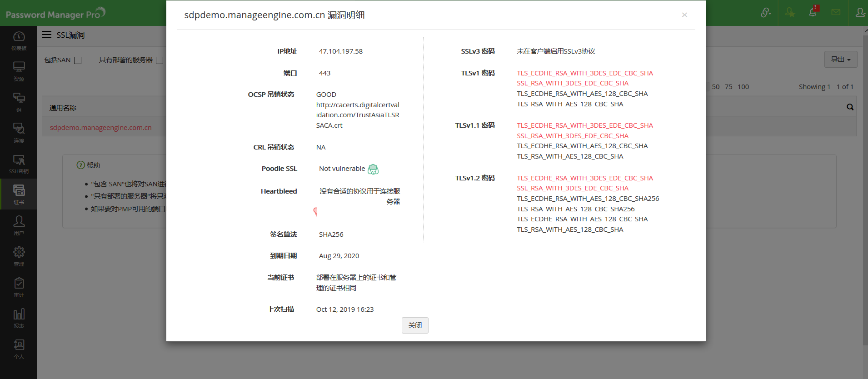Open the Audit (审计) sidebar icon
868x379 pixels.
(x=19, y=288)
